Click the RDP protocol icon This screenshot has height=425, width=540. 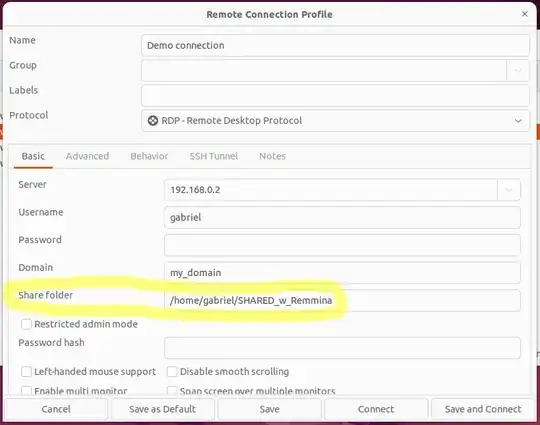(153, 121)
